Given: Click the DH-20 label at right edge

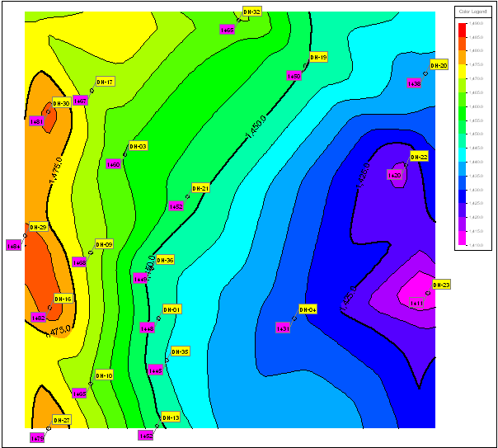Looking at the screenshot, I should [x=439, y=65].
